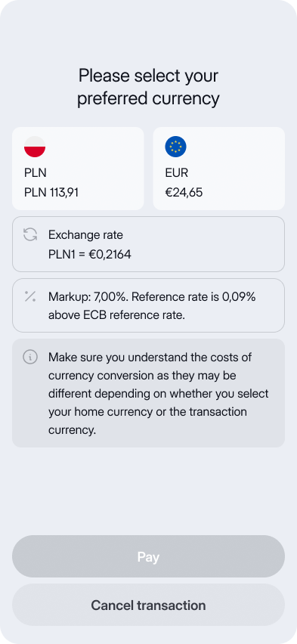This screenshot has height=644, width=297.
Task: Click the Pay button
Action: (x=148, y=556)
